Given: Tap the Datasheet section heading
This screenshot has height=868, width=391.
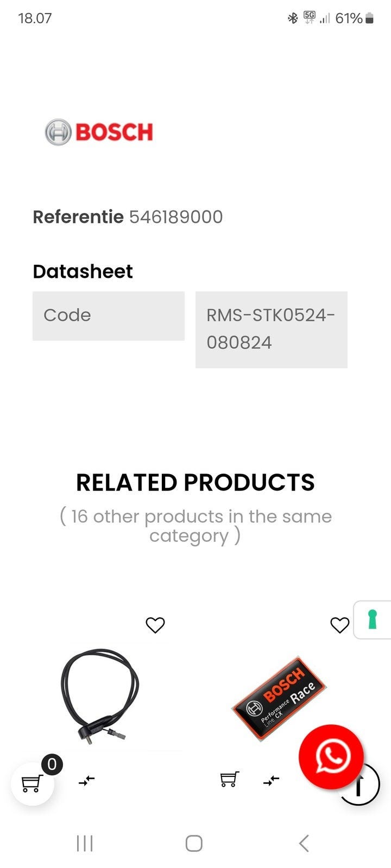Looking at the screenshot, I should tap(83, 271).
